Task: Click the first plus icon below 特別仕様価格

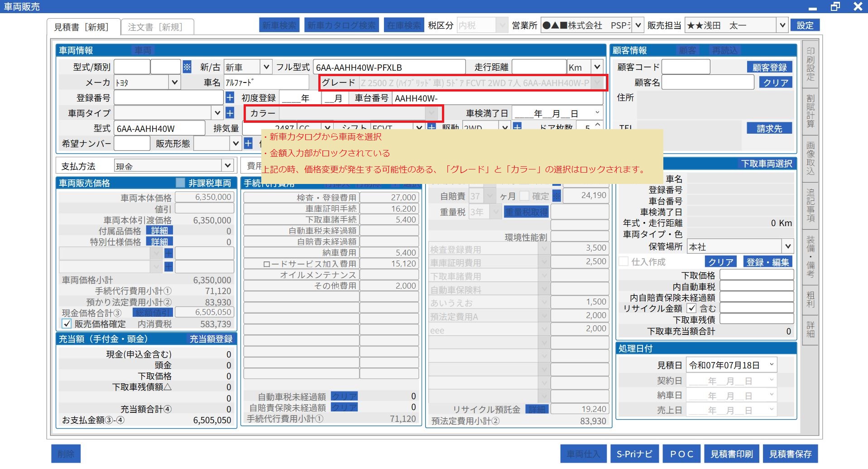Action: pos(168,253)
